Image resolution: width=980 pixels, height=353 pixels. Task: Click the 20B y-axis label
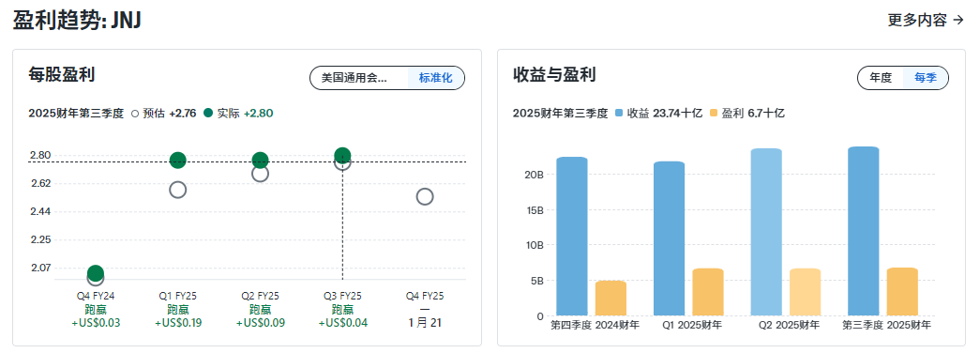[535, 175]
